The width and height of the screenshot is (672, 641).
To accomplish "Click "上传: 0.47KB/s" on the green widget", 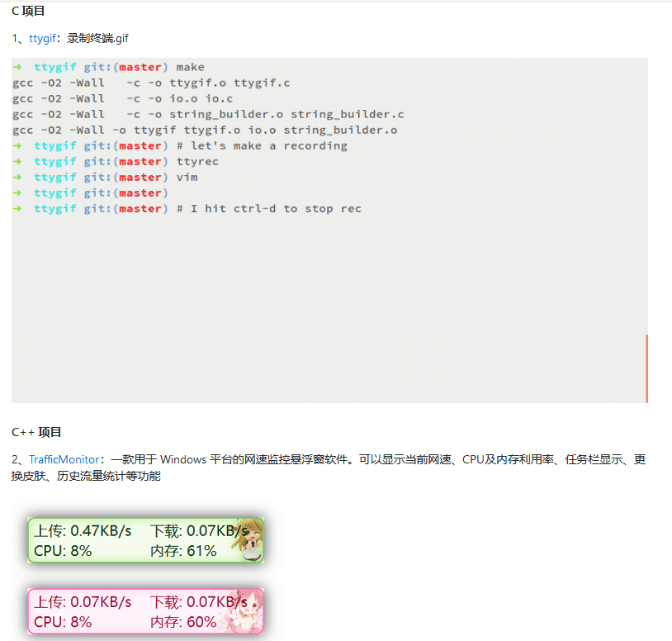I will tap(83, 531).
